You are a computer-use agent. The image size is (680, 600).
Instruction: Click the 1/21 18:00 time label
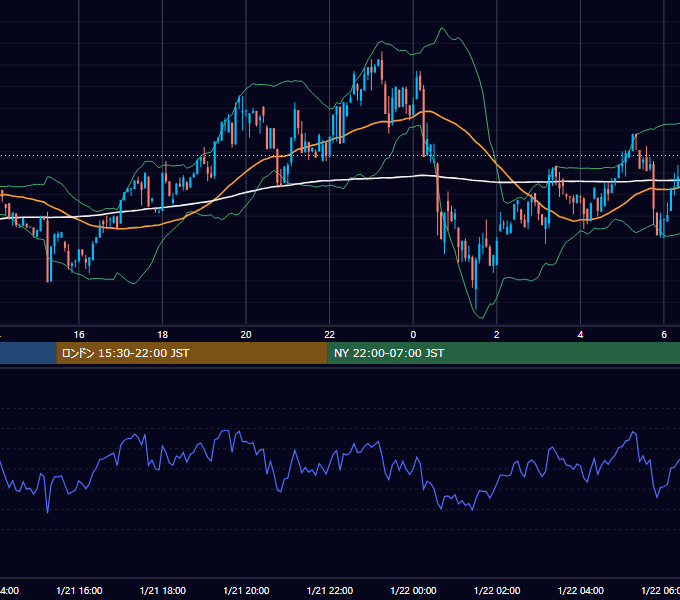pos(163,590)
